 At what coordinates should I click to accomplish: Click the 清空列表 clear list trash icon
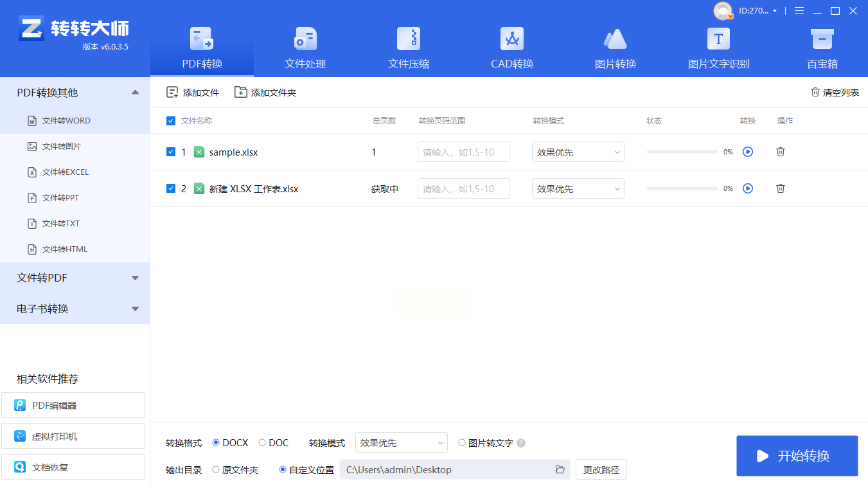coord(815,93)
